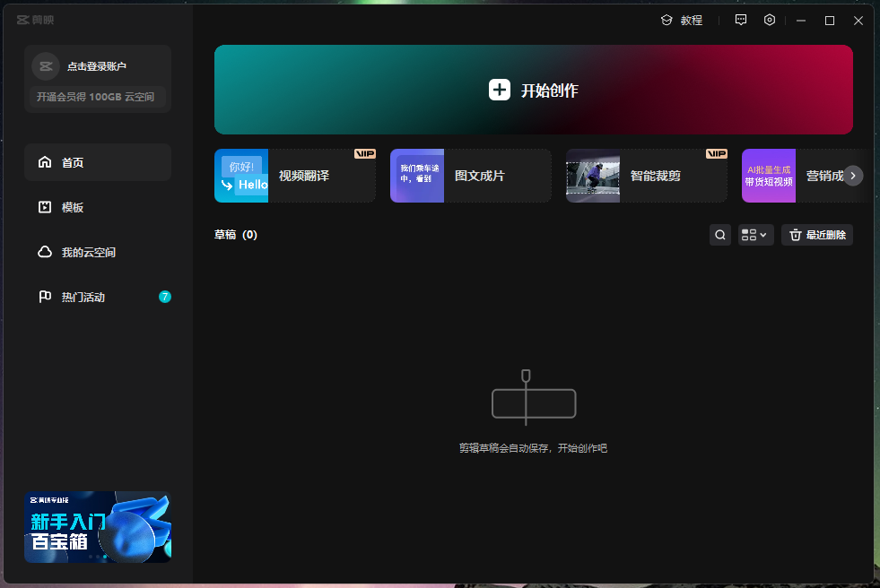Click the cloud icon beside 我的云空间
The image size is (880, 588).
click(45, 252)
